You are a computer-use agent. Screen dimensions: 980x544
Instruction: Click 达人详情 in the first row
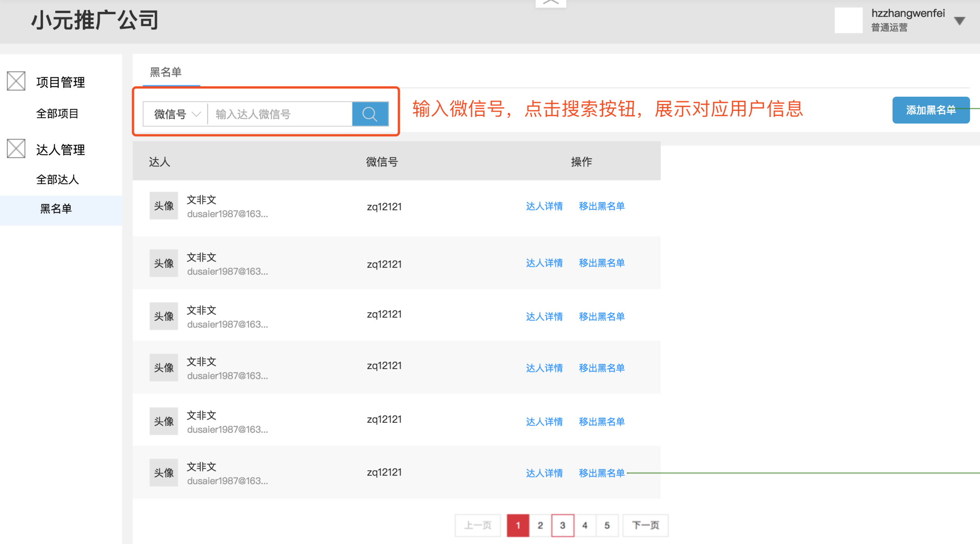coord(544,206)
